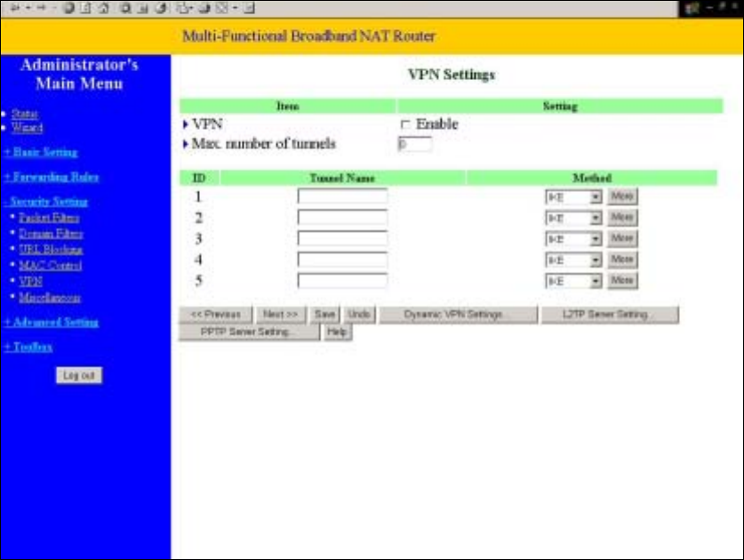744x560 pixels.
Task: Click More button for tunnel ID 3
Action: [x=622, y=238]
